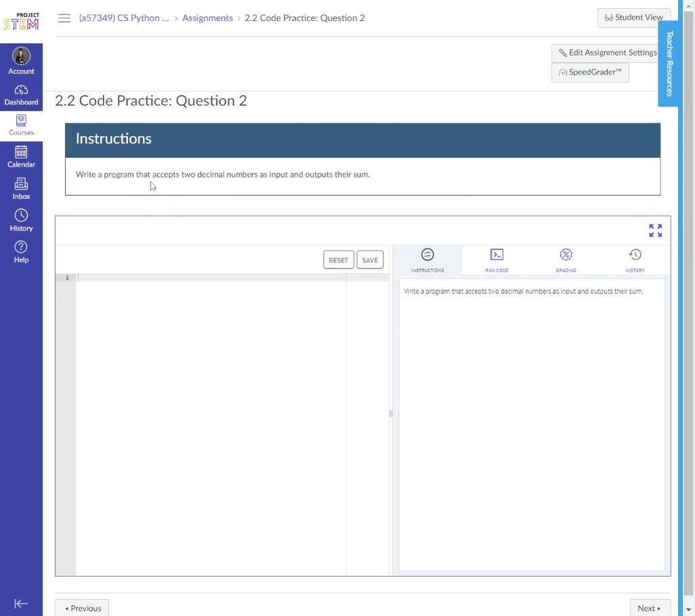The height and width of the screenshot is (616, 695).
Task: Reset the code editor
Action: [339, 260]
